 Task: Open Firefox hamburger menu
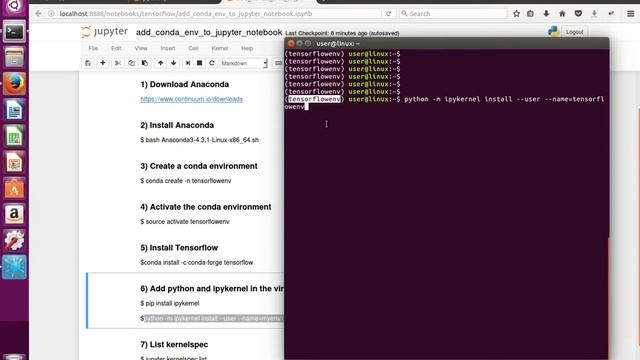coord(631,13)
